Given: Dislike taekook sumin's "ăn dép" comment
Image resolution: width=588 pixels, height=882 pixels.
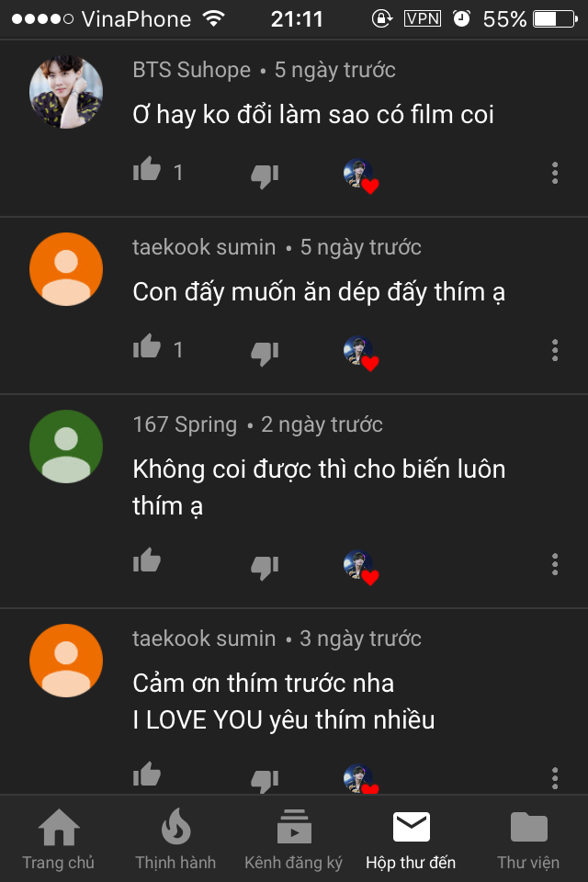Looking at the screenshot, I should point(265,353).
